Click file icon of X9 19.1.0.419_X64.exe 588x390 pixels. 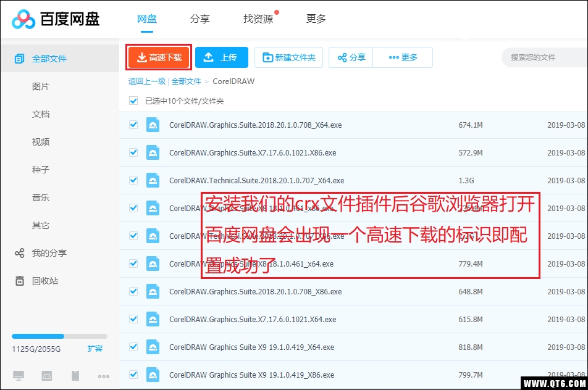click(x=153, y=347)
